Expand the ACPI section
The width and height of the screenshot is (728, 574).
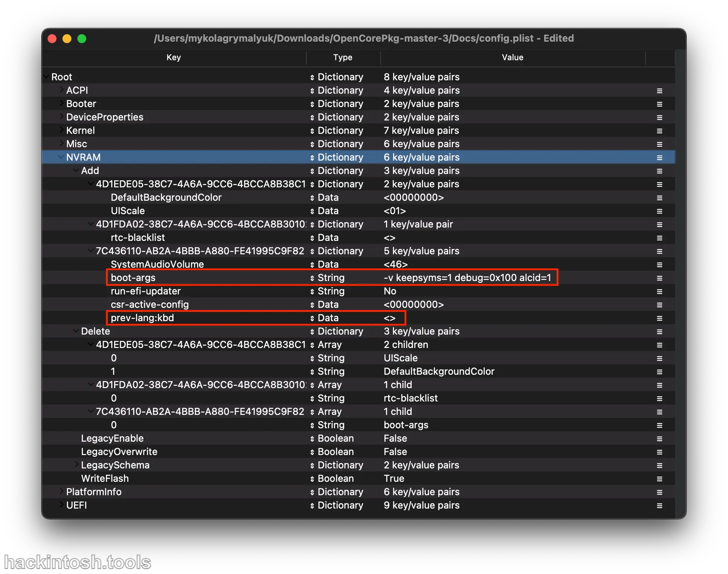62,90
